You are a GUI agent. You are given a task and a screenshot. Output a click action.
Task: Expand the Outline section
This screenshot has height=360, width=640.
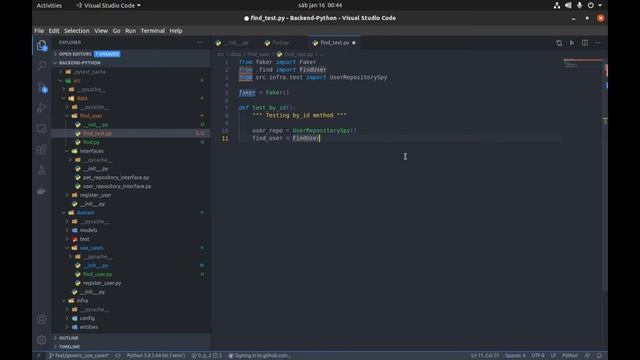pos(131,338)
